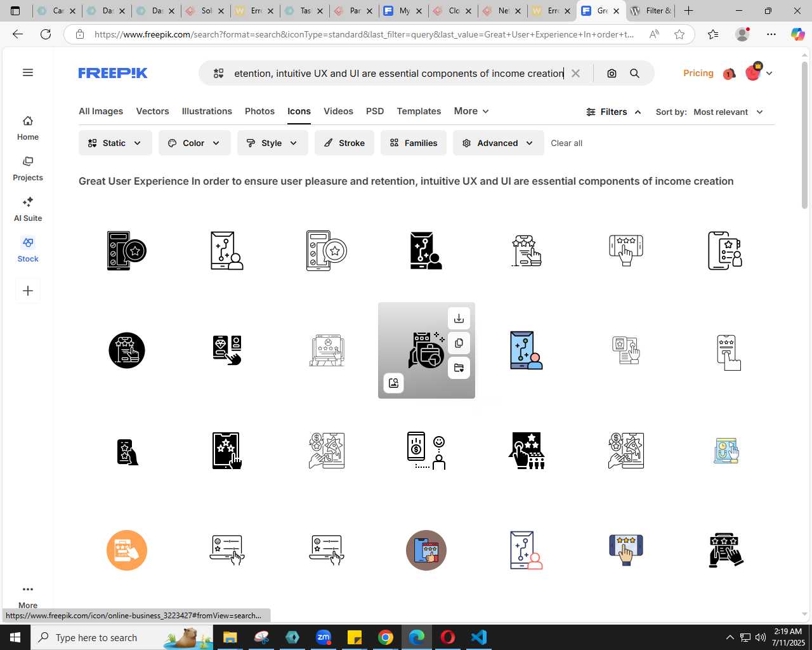Open Chrome from taskbar

[386, 637]
